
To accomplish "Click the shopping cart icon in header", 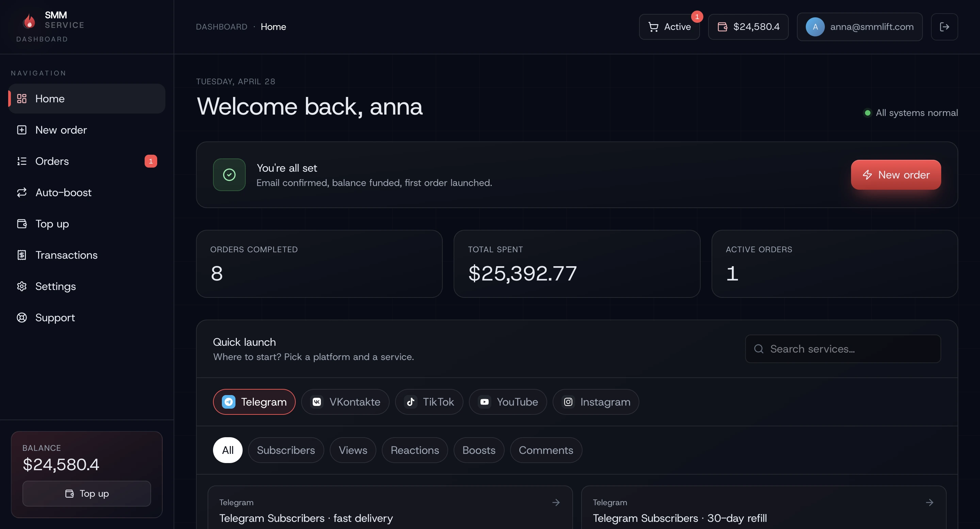I will pos(653,27).
